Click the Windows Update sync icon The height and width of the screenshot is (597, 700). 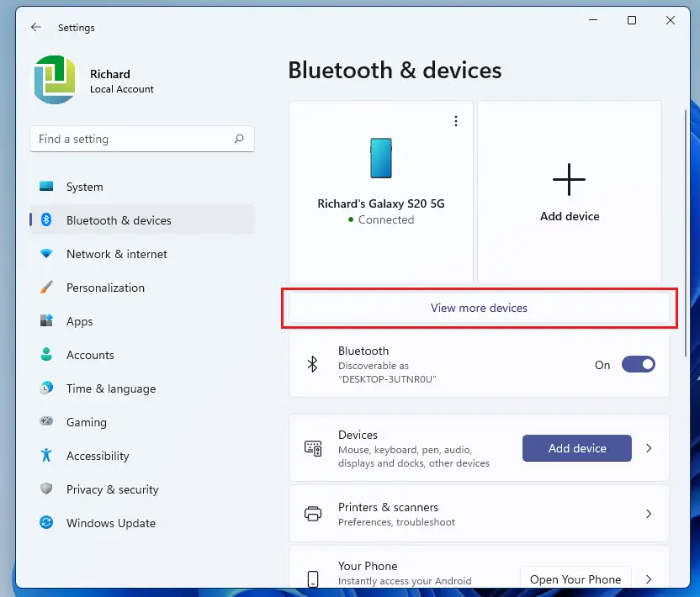point(46,522)
